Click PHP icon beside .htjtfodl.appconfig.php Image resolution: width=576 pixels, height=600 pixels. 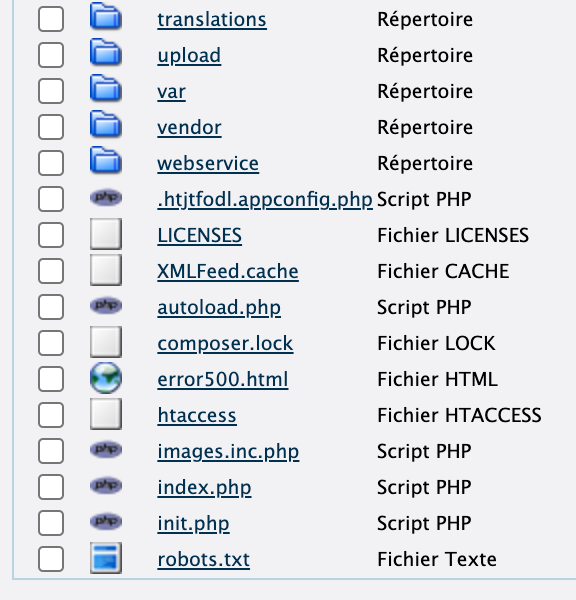coord(106,198)
